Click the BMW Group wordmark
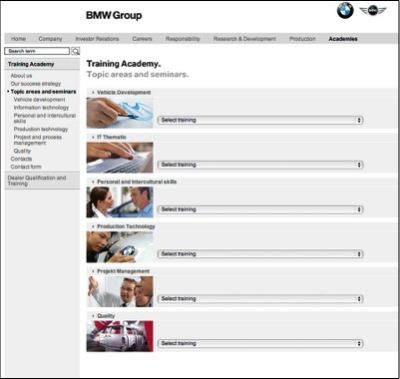Screen dimensions: 400x379 [114, 15]
